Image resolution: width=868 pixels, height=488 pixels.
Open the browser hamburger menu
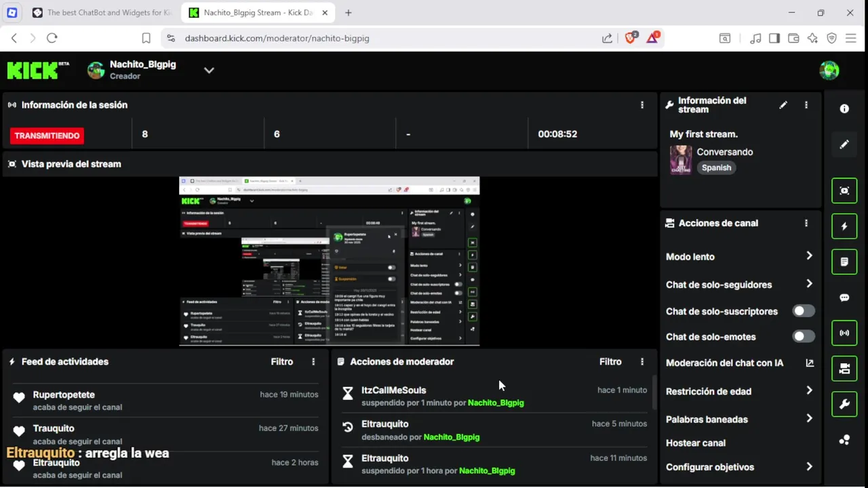(x=850, y=39)
